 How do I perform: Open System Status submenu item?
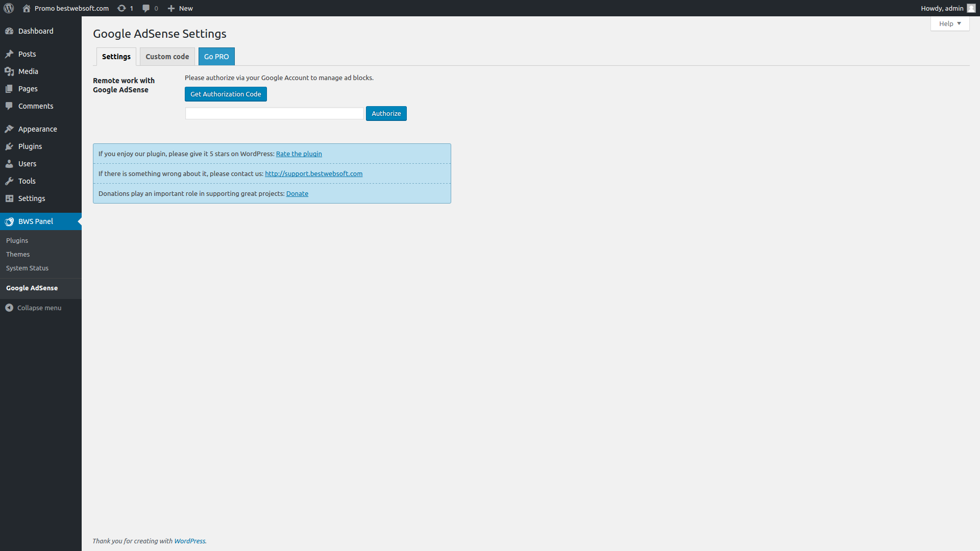click(27, 268)
